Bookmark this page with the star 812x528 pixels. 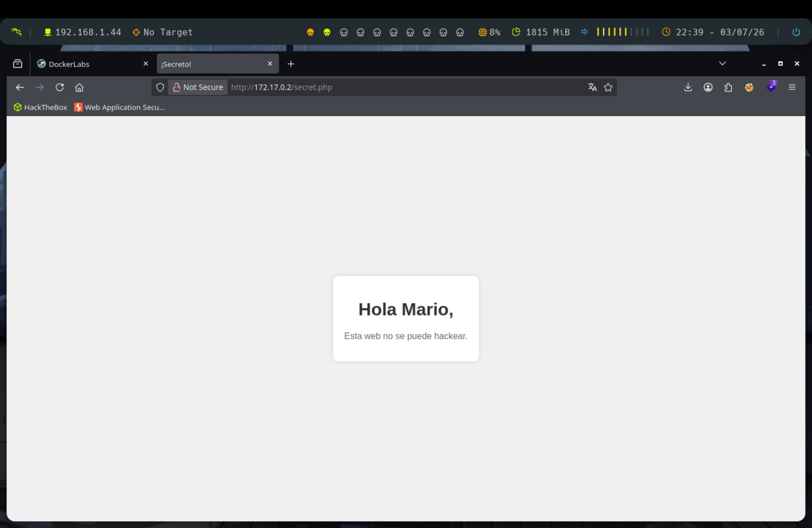click(x=608, y=87)
